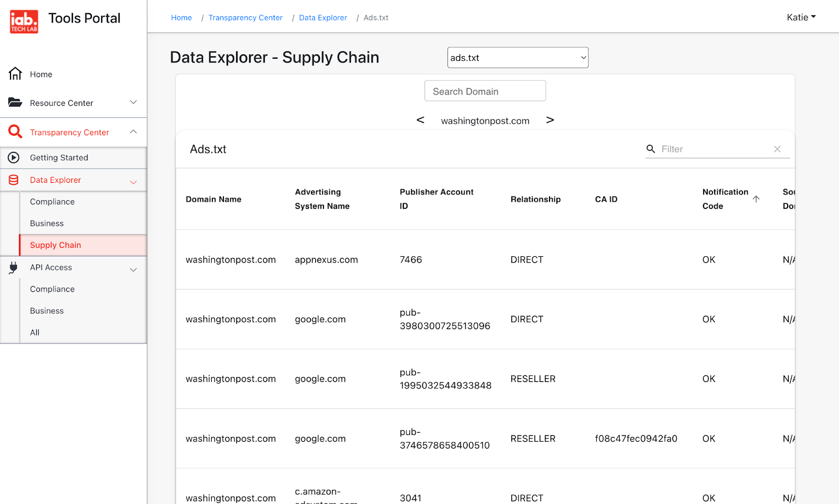Collapse the API Access chevron

point(133,270)
